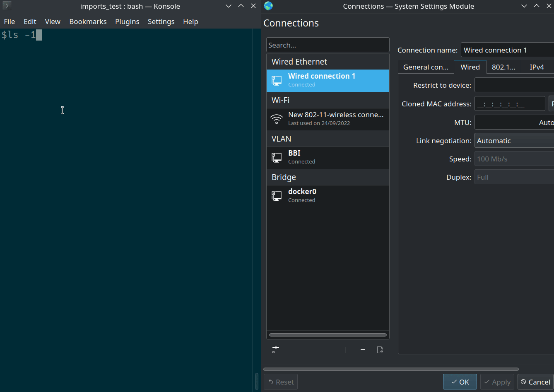Screen dimensions: 554x392
Task: Click the docker0 bridge network icon
Action: pos(277,196)
